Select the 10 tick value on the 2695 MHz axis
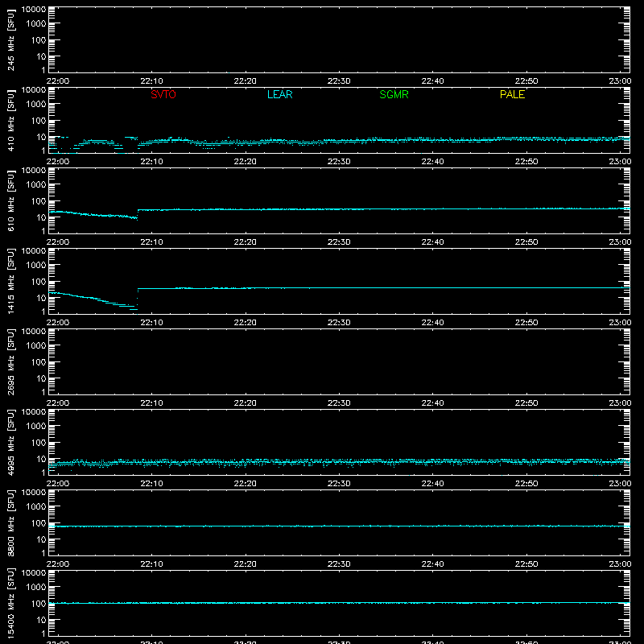Image resolution: width=644 pixels, height=644 pixels. tap(41, 378)
